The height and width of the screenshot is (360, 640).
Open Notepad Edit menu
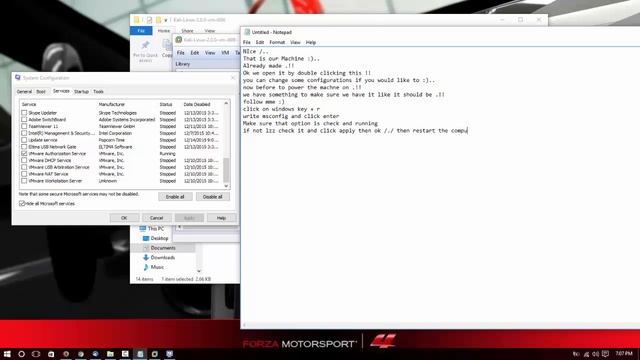pyautogui.click(x=260, y=42)
